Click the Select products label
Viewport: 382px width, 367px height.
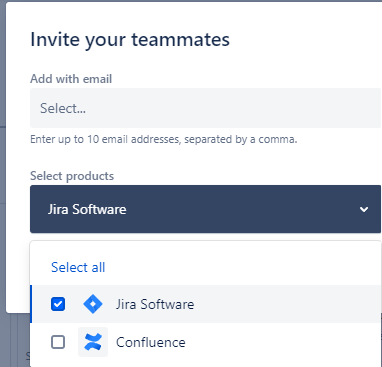pyautogui.click(x=72, y=176)
